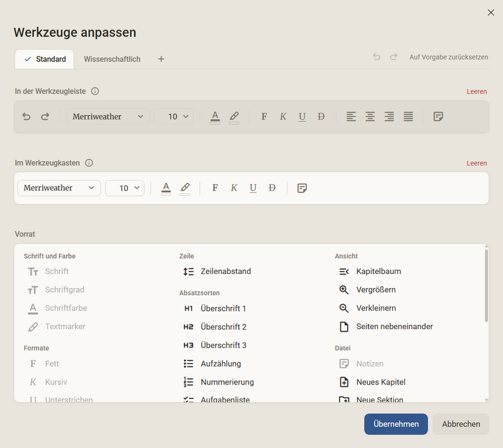Click the undo icon in the Werkzeugleiste row
503x448 pixels.
26,116
